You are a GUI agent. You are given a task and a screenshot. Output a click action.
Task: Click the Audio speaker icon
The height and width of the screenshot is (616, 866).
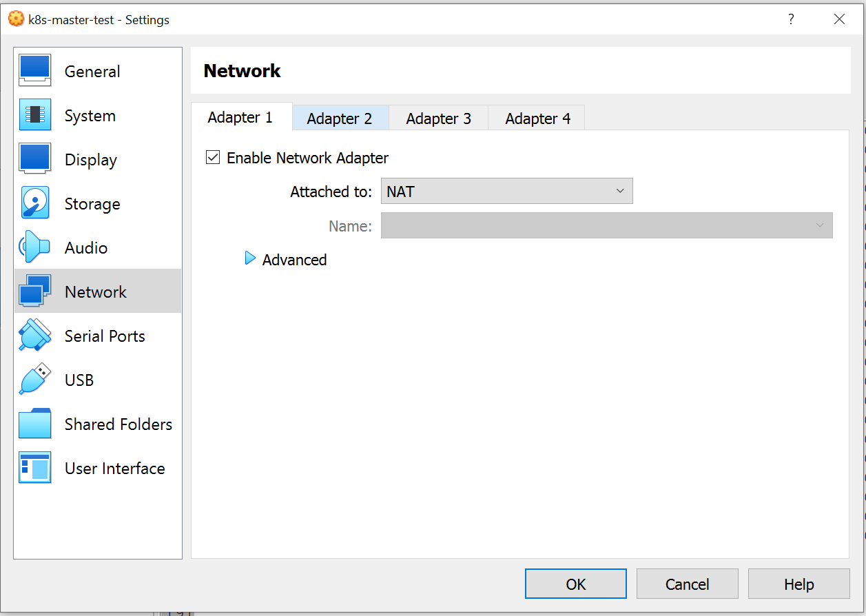(x=34, y=247)
